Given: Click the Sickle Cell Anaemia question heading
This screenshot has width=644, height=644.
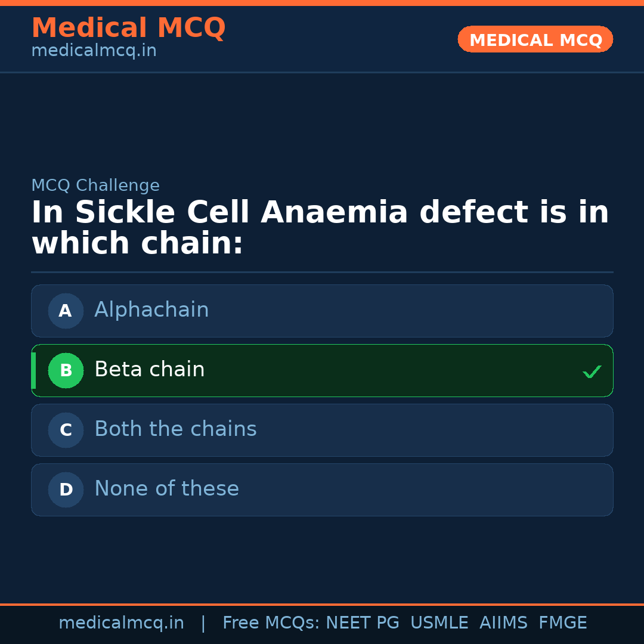Looking at the screenshot, I should (320, 228).
